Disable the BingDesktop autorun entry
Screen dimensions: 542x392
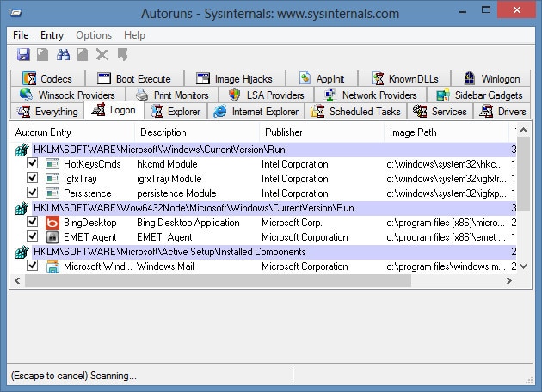click(x=32, y=222)
